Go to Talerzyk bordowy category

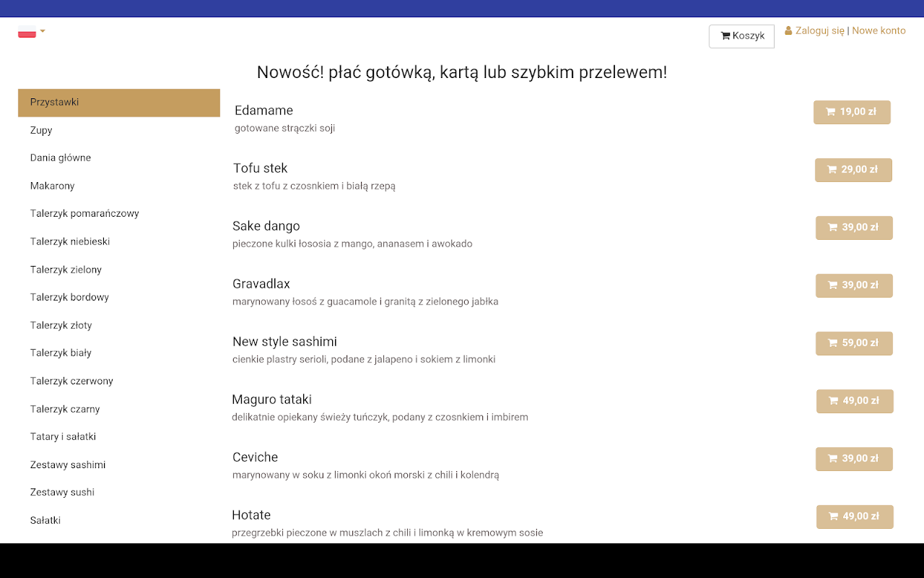pyautogui.click(x=119, y=297)
